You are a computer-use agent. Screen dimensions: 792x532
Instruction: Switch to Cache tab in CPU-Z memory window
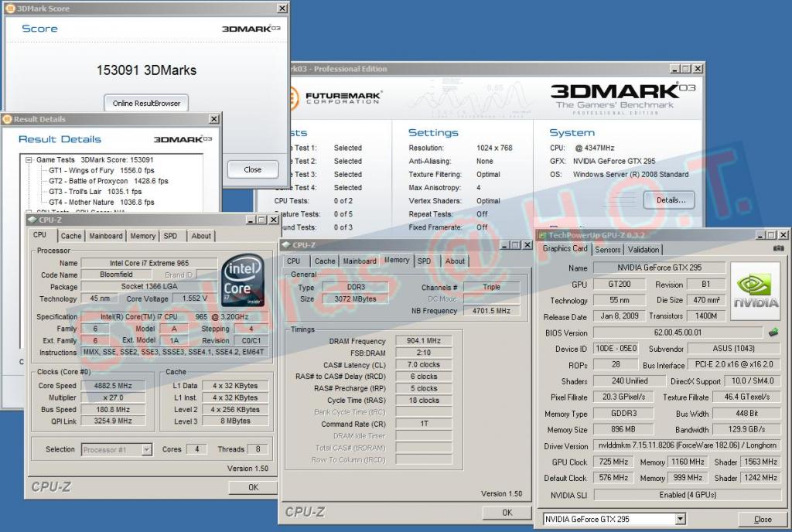pyautogui.click(x=325, y=261)
